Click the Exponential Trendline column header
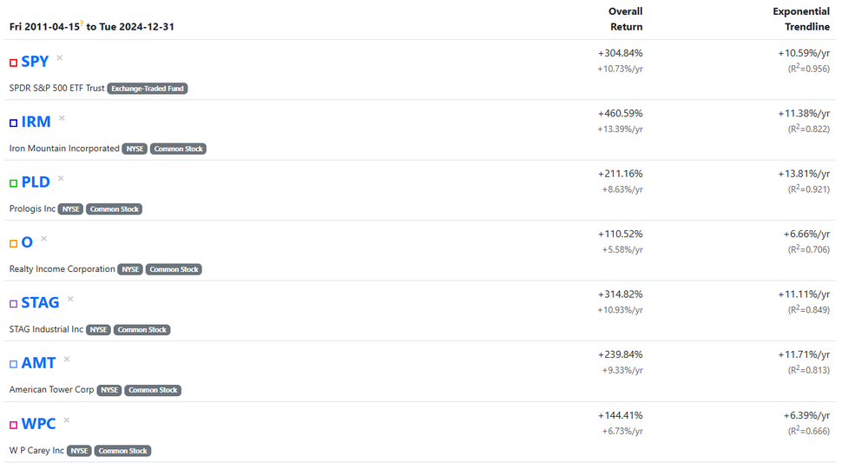 (801, 19)
